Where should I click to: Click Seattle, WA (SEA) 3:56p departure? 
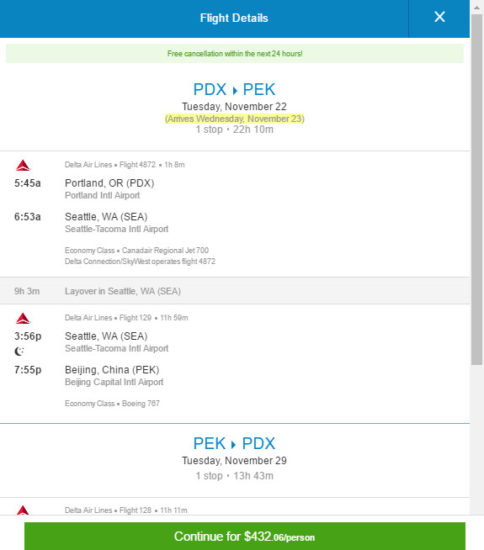click(106, 336)
